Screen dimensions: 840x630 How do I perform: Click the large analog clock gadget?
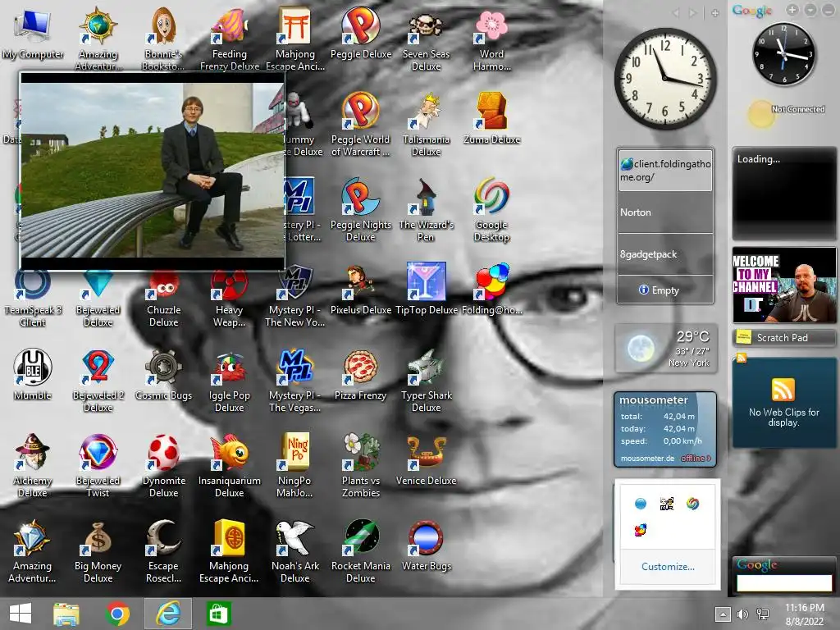coord(664,78)
